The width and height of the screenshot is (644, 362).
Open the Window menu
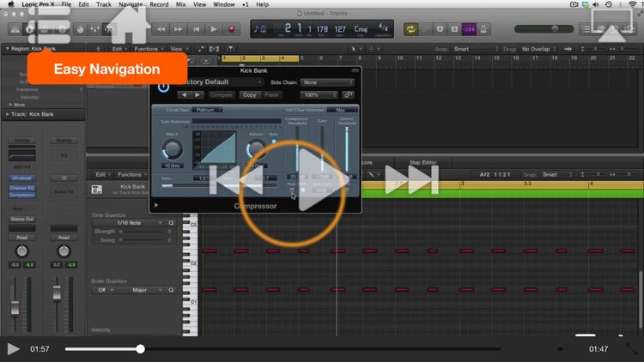pos(224,4)
